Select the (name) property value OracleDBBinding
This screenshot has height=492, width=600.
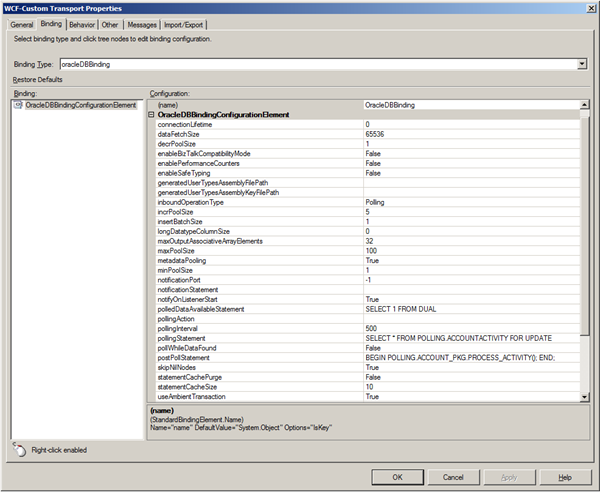click(471, 105)
